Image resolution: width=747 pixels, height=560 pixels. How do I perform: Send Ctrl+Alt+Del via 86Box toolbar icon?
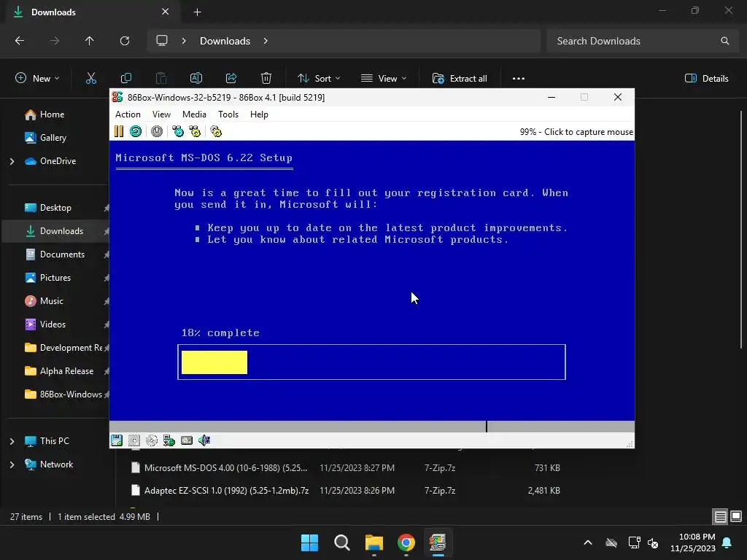tap(178, 131)
